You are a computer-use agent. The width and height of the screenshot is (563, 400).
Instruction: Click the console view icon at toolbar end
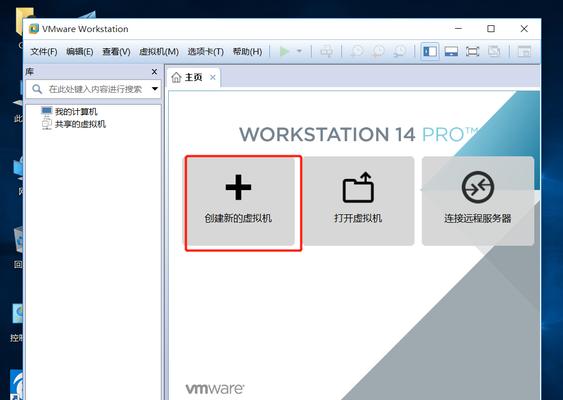[x=524, y=51]
